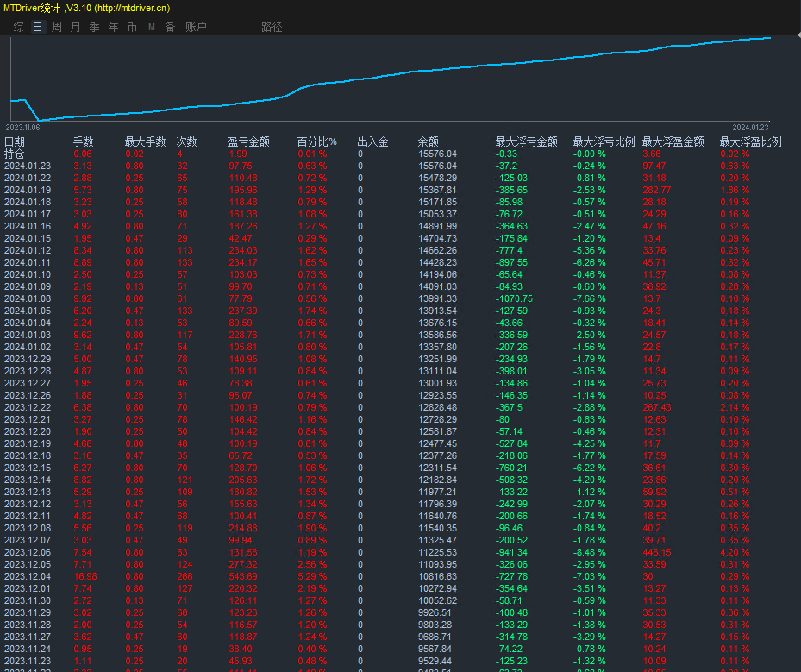The height and width of the screenshot is (672, 801).
Task: Select the 日 daily statistics tab
Action: pos(37,27)
